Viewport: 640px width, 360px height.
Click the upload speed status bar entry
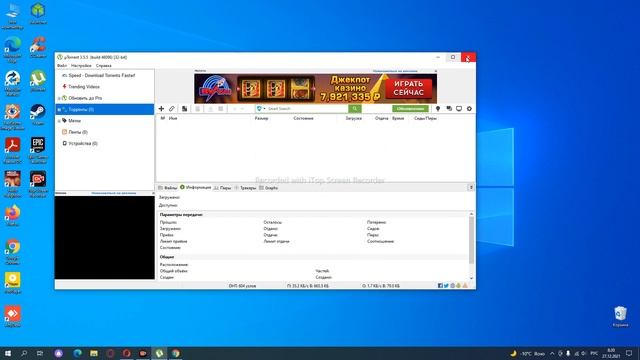(x=381, y=286)
